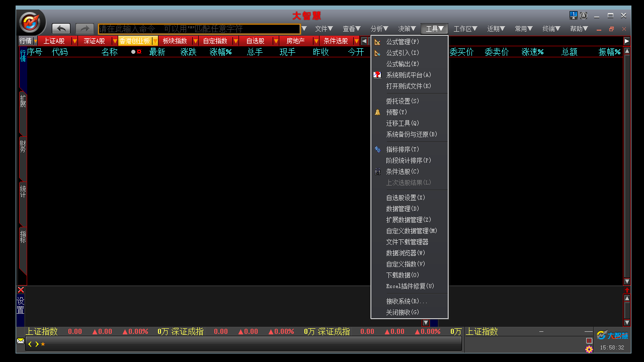Expand the command input dropdown arrow
Image resolution: width=644 pixels, height=362 pixels.
coord(304,29)
